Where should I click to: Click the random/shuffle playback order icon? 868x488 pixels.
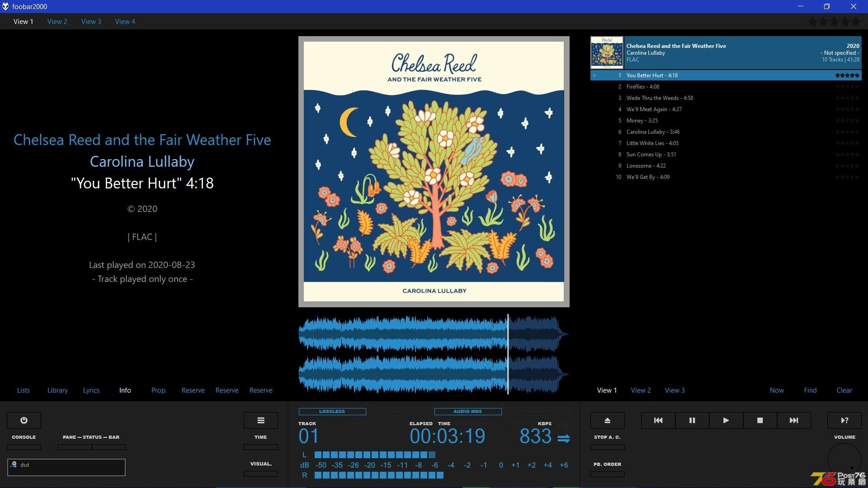[845, 420]
